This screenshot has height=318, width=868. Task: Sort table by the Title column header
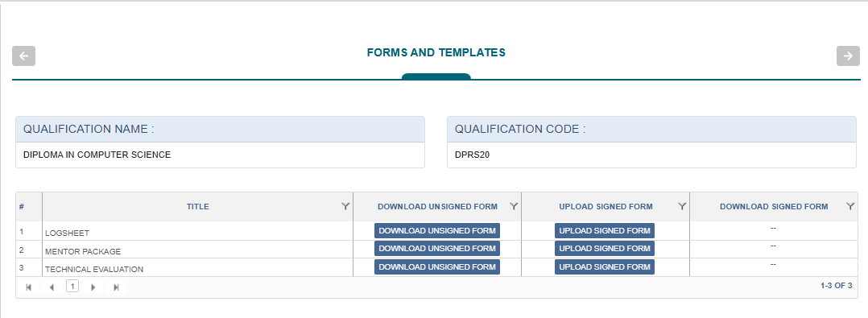(197, 206)
